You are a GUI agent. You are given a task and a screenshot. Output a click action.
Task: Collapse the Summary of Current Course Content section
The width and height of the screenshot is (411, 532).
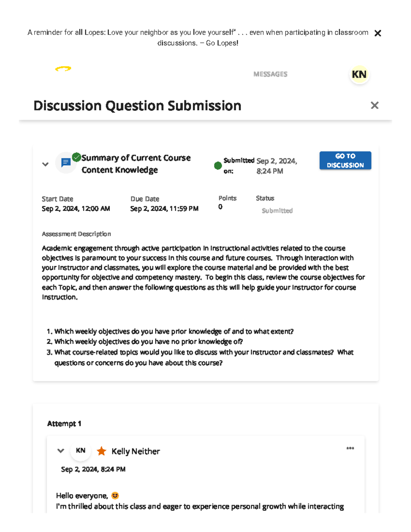coord(45,164)
